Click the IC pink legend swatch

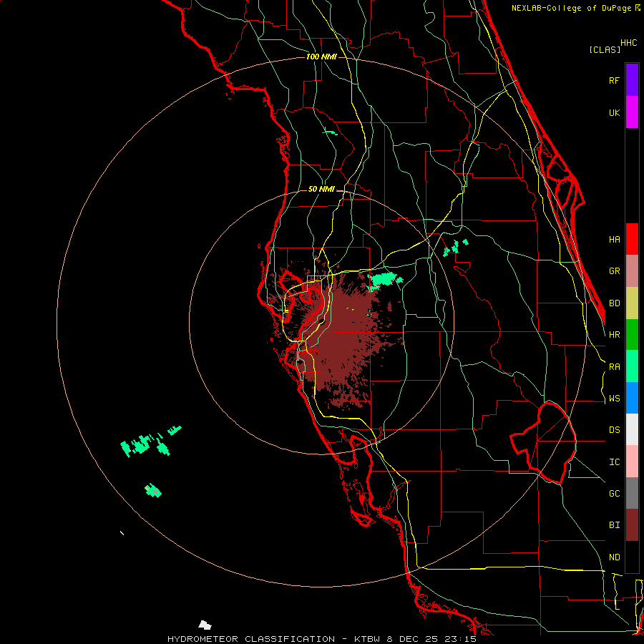[632, 462]
